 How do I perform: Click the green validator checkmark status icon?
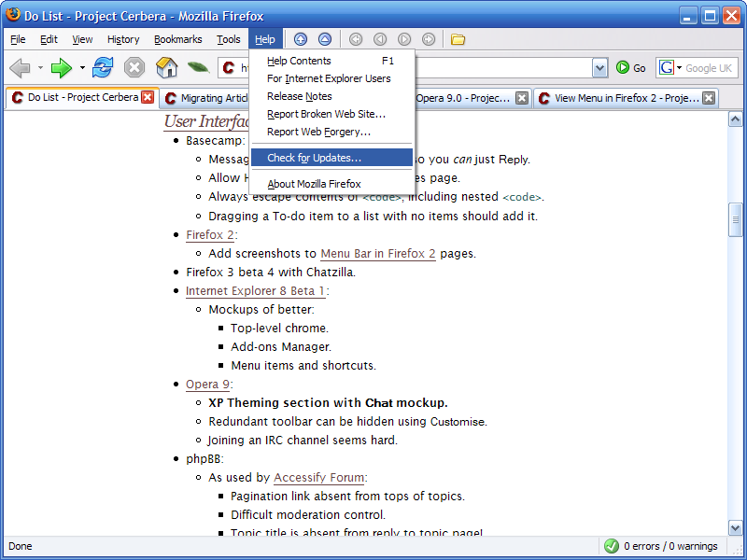pyautogui.click(x=611, y=546)
